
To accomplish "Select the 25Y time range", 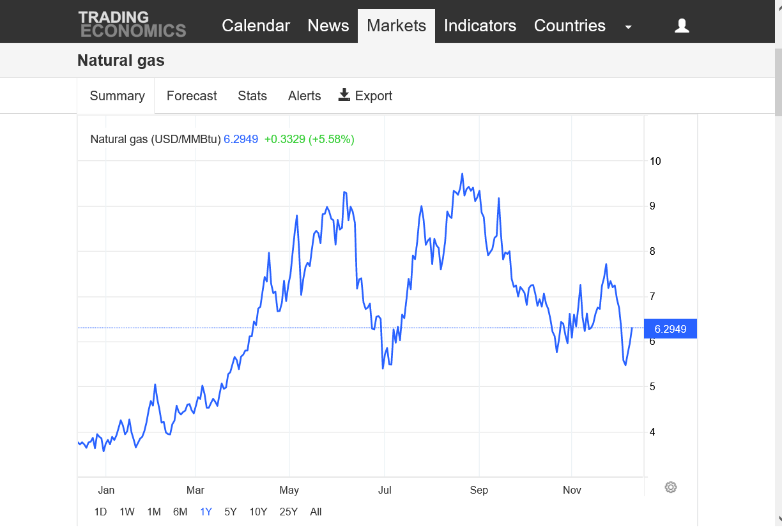I will click(x=289, y=512).
